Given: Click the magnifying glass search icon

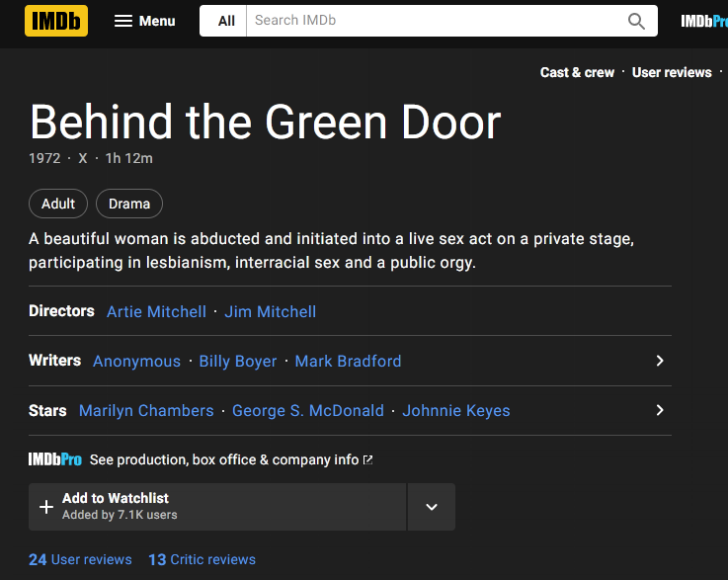Looking at the screenshot, I should coord(636,21).
